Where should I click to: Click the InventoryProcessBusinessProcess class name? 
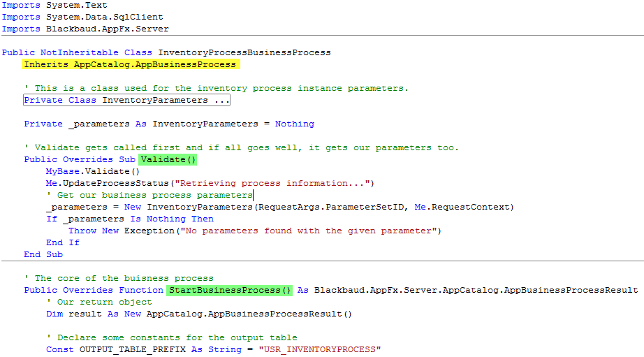(x=244, y=52)
